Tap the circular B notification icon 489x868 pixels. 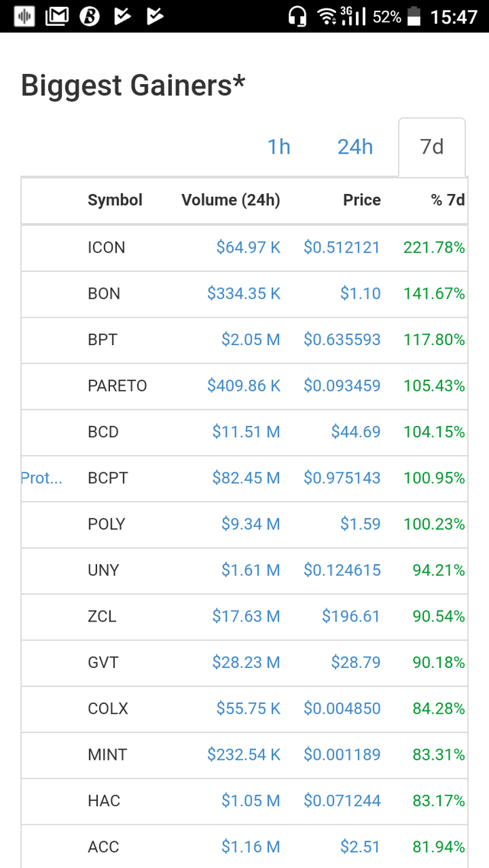[x=89, y=16]
